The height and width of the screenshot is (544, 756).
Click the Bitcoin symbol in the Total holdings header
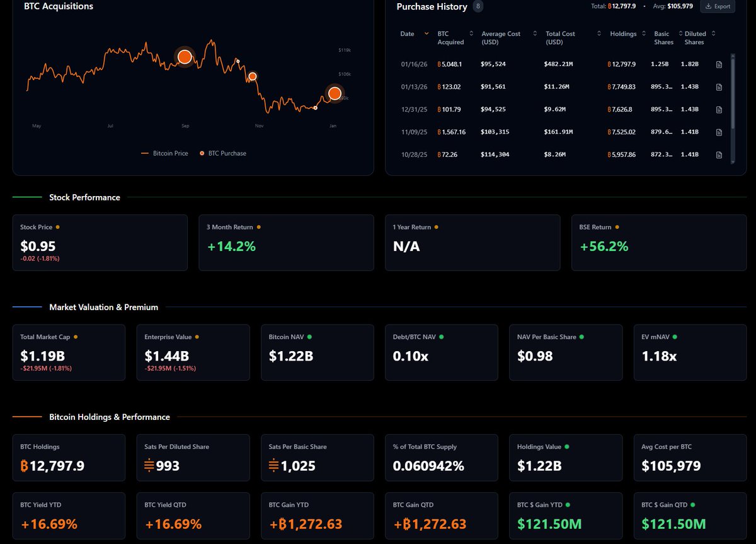610,6
